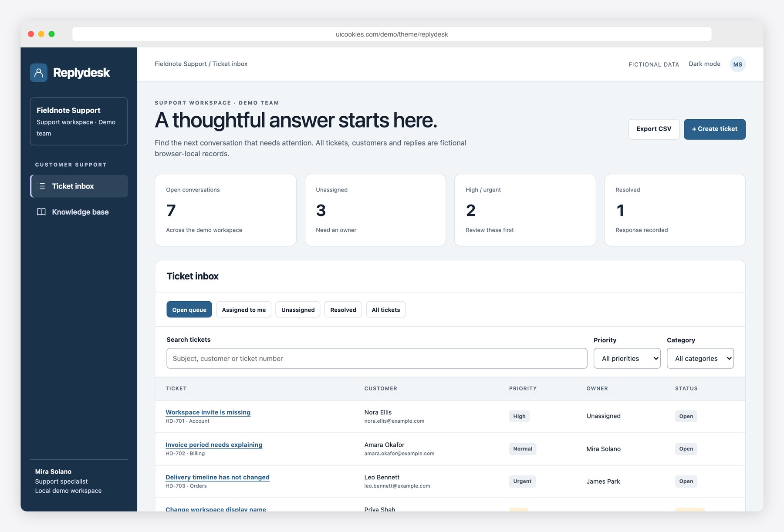784x532 pixels.
Task: Click the Create ticket button
Action: [714, 129]
